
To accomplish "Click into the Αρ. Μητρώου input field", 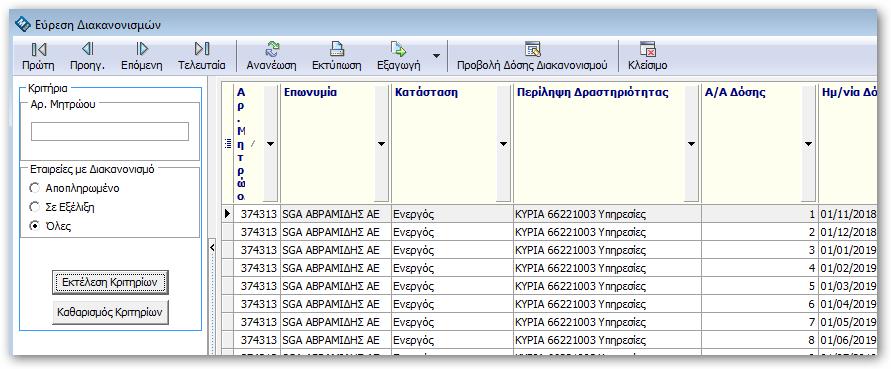I will (110, 131).
